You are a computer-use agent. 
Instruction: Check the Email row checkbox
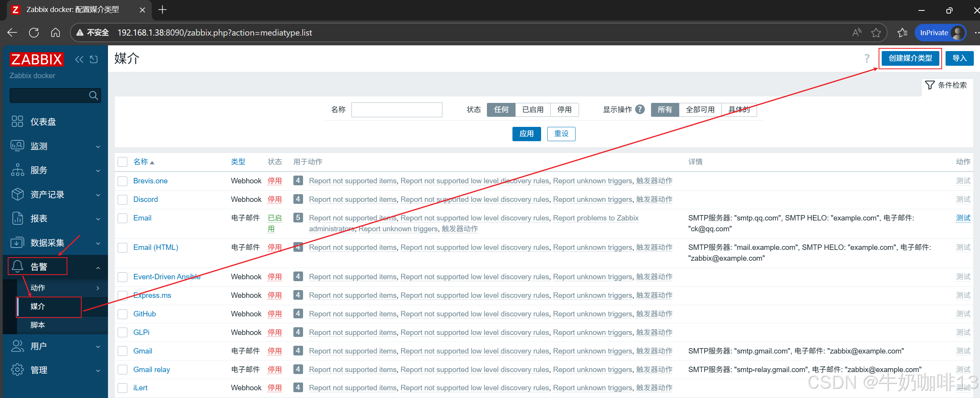[123, 218]
